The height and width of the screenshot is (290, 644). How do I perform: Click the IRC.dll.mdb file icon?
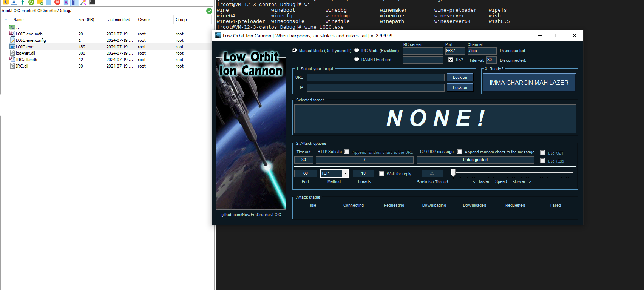pos(12,59)
